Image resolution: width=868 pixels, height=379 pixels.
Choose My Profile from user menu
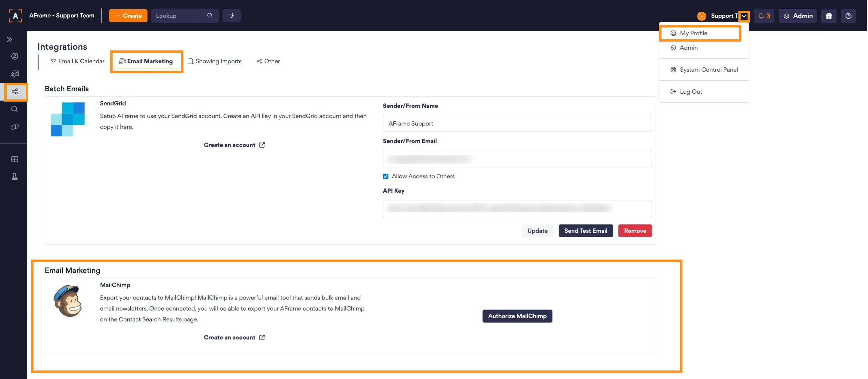pyautogui.click(x=693, y=33)
